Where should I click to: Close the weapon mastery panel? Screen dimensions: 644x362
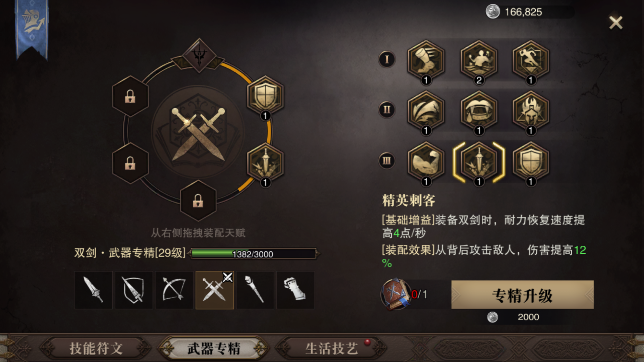pos(616,23)
